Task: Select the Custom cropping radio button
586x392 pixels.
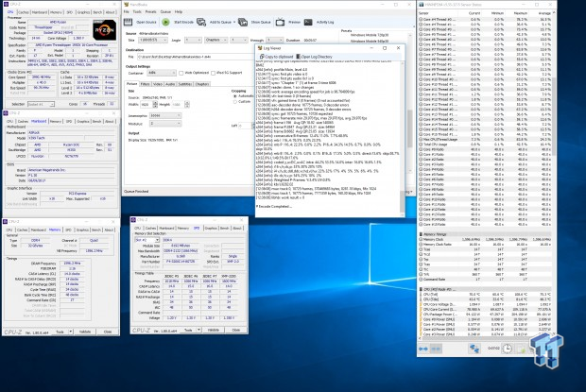Action: point(235,102)
